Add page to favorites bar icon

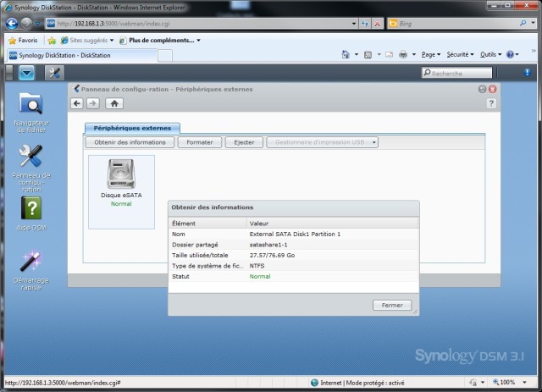tap(52, 41)
